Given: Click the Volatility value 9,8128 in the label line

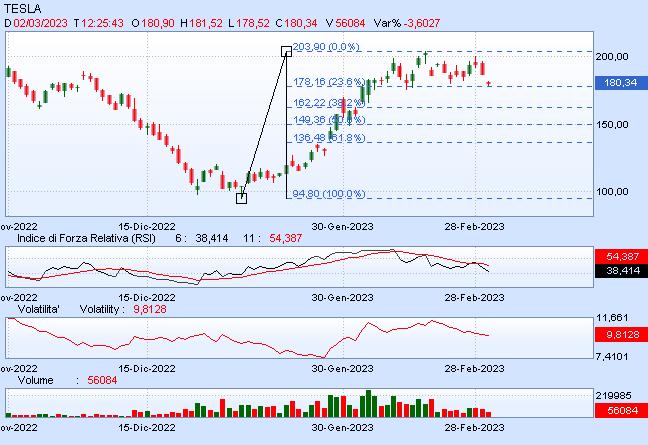Looking at the screenshot, I should click(x=150, y=309).
